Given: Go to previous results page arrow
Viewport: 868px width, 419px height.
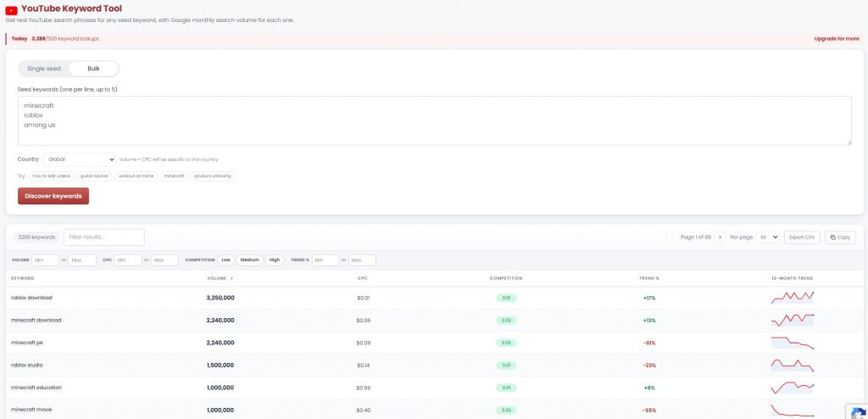Looking at the screenshot, I should point(672,237).
